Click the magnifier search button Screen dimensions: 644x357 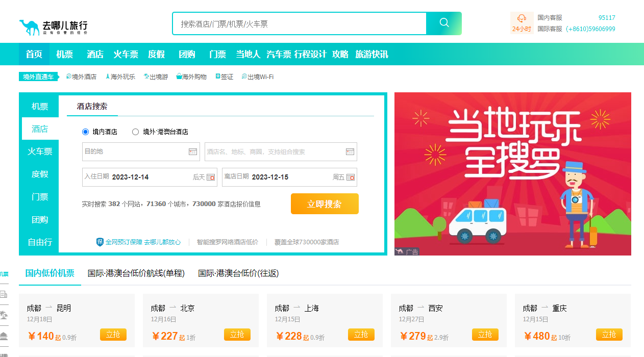click(x=444, y=23)
